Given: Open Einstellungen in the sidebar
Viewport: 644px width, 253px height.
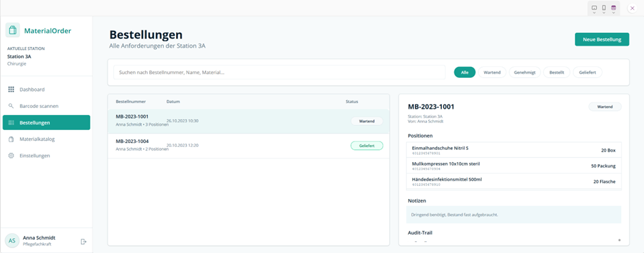Looking at the screenshot, I should (47, 156).
